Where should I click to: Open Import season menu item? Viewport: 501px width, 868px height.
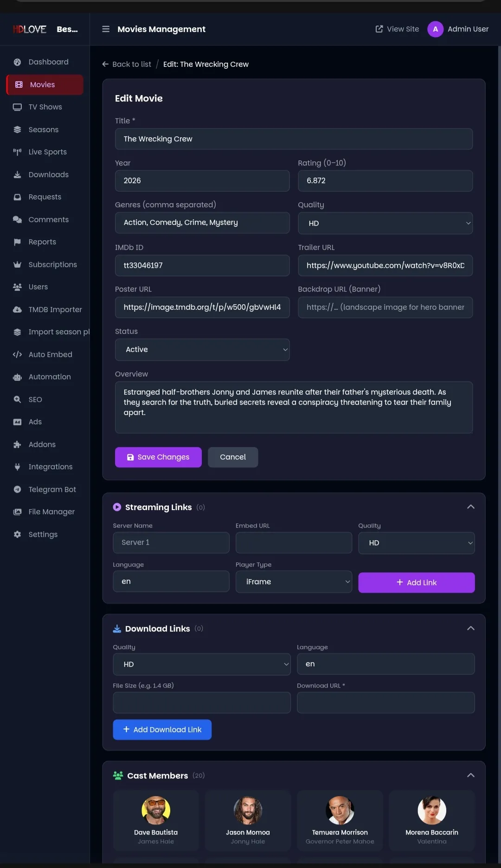48,332
